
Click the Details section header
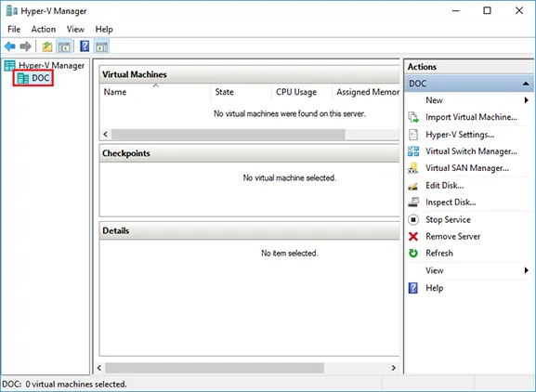click(x=249, y=230)
